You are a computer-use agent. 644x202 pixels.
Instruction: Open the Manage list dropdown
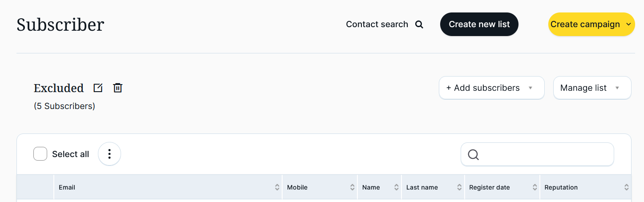pyautogui.click(x=592, y=88)
